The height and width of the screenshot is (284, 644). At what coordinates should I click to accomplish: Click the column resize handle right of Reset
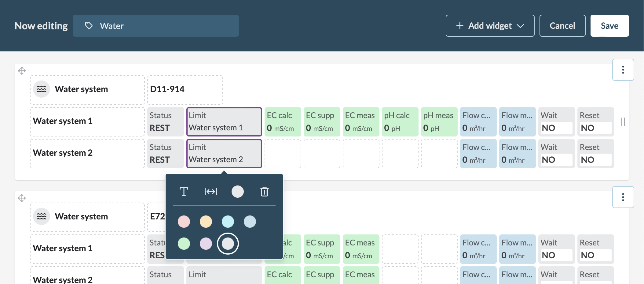click(623, 122)
